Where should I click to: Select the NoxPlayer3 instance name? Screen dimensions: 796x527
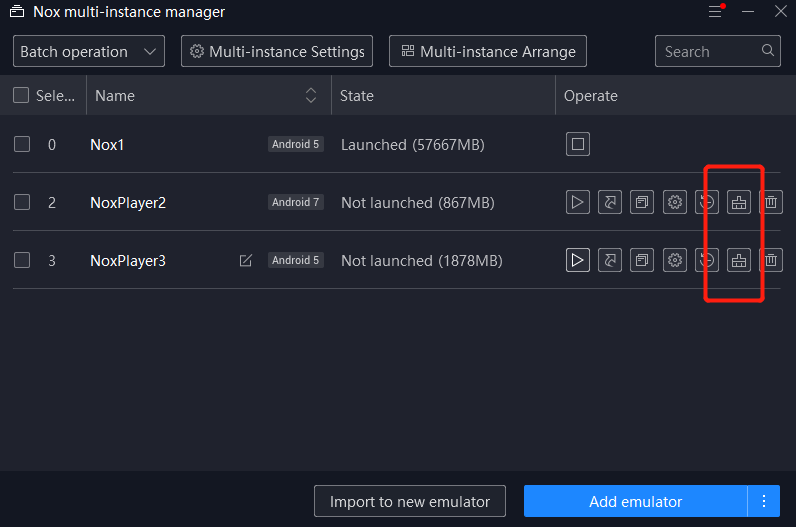click(x=128, y=260)
